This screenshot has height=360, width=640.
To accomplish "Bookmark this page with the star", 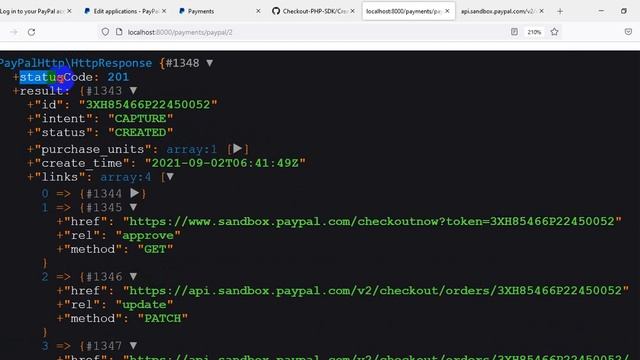I will (x=554, y=32).
